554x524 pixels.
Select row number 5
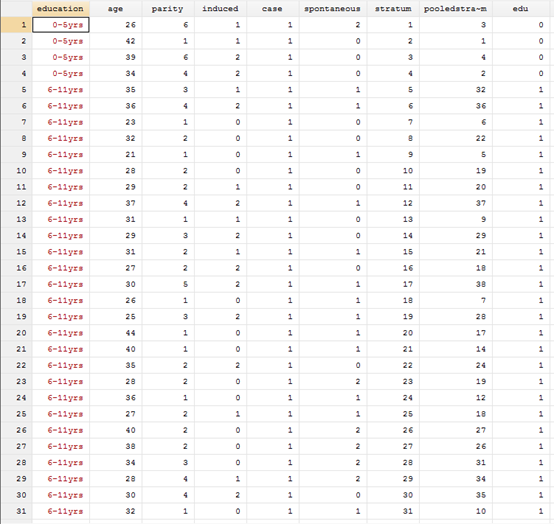17,90
